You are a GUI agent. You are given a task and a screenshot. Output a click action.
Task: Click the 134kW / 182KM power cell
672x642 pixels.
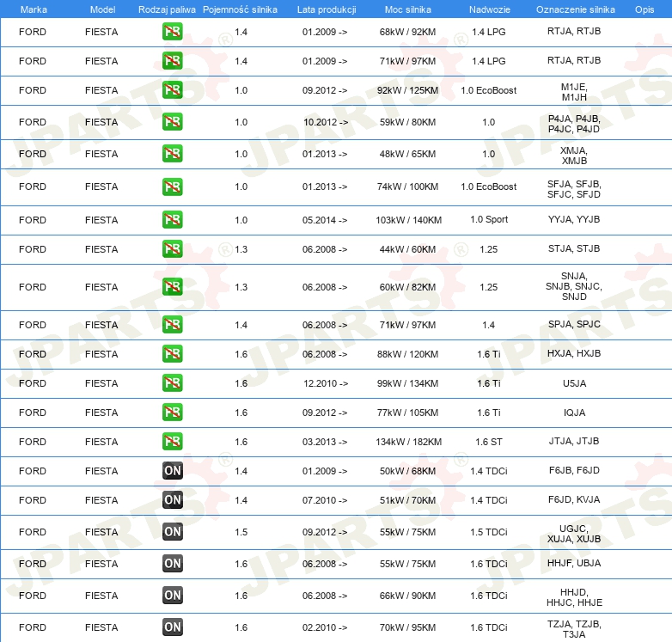pos(408,442)
